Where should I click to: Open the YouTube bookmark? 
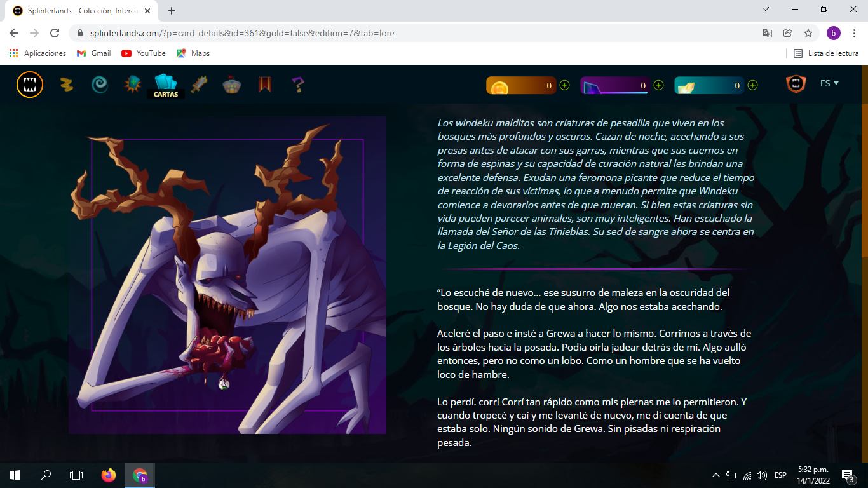(144, 53)
